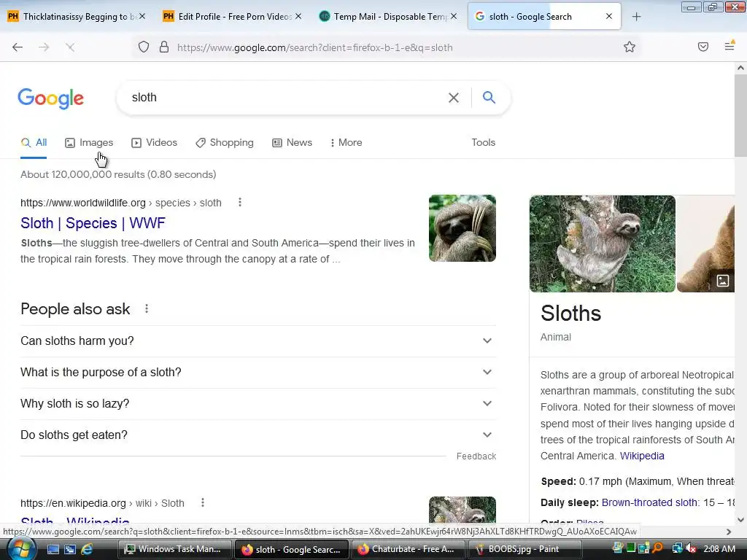Click the scroll-up arrow of page scrollbar
Screen dimensions: 747x560
[740, 68]
